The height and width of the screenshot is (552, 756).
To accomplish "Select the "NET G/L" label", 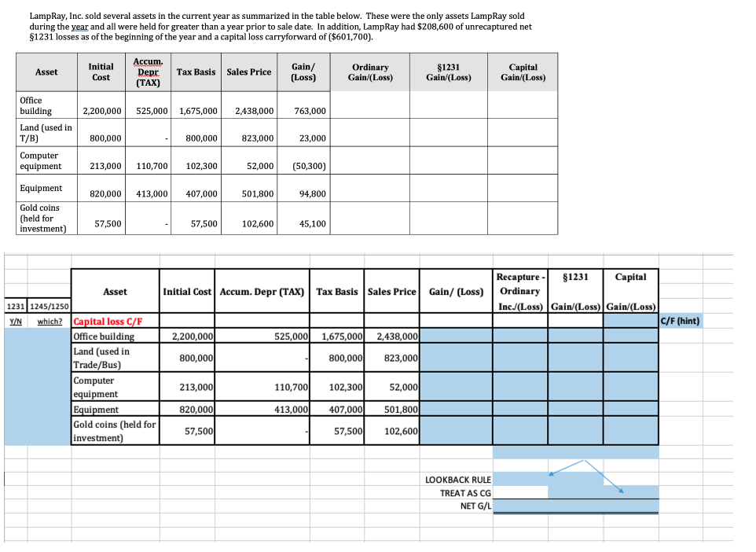I will click(x=475, y=506).
